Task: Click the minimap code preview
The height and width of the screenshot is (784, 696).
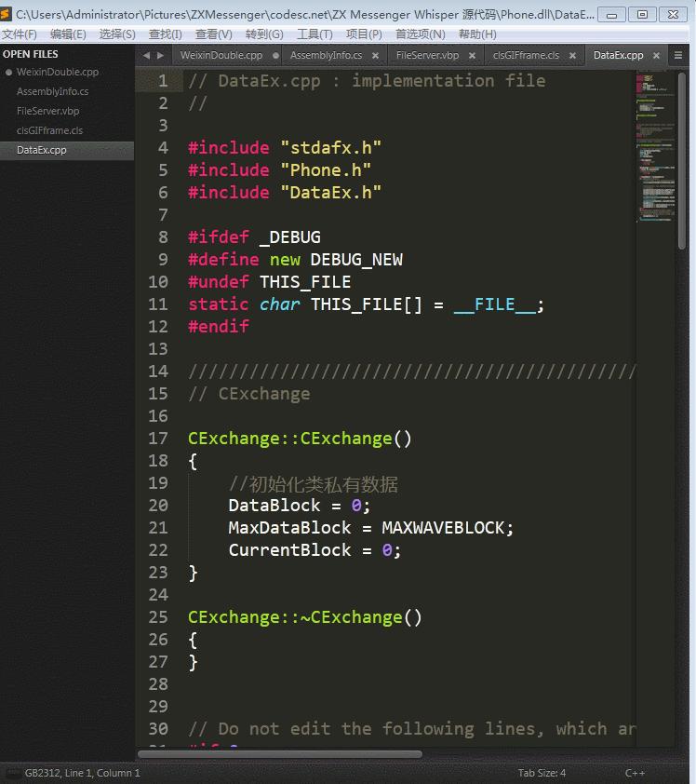Action: 655,147
